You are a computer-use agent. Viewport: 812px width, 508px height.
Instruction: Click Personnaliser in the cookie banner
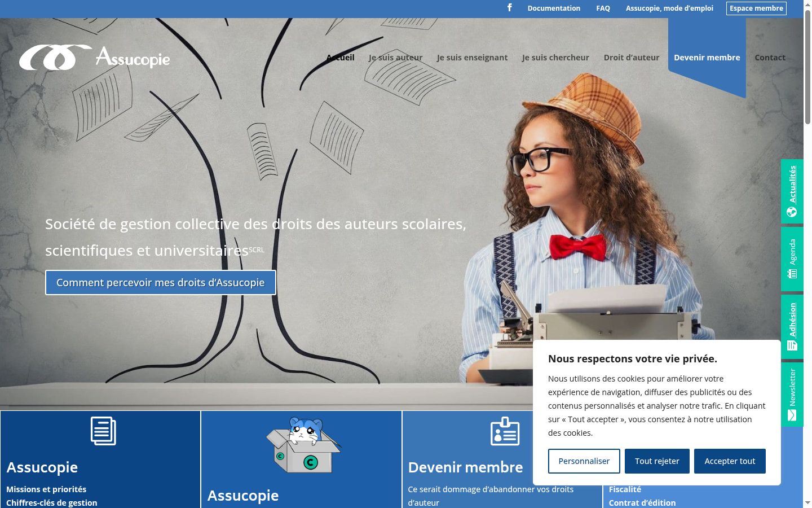(584, 461)
